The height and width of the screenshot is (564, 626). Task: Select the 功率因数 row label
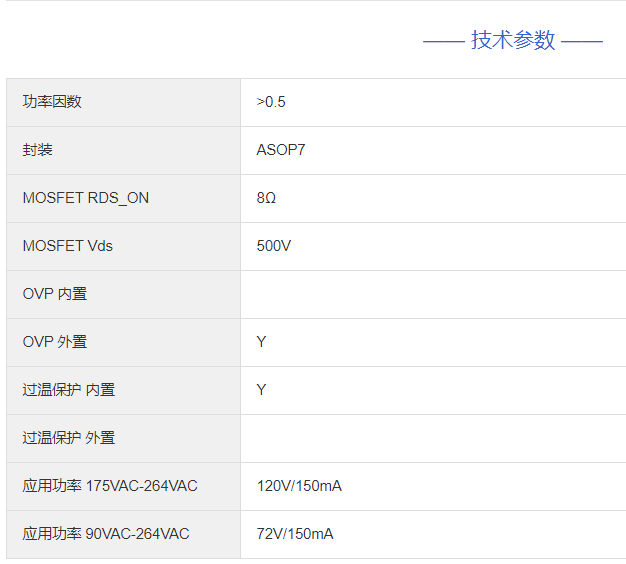[x=52, y=102]
